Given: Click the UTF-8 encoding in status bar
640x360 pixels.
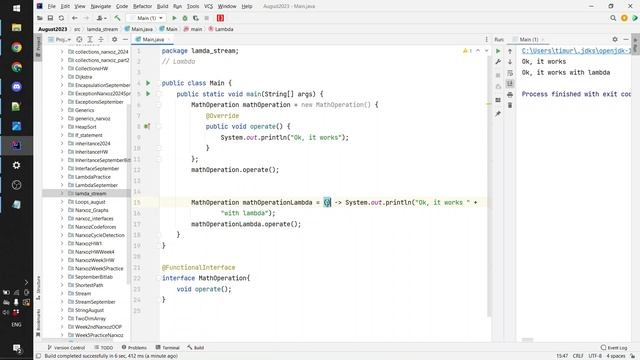Looking at the screenshot, I should pos(595,356).
